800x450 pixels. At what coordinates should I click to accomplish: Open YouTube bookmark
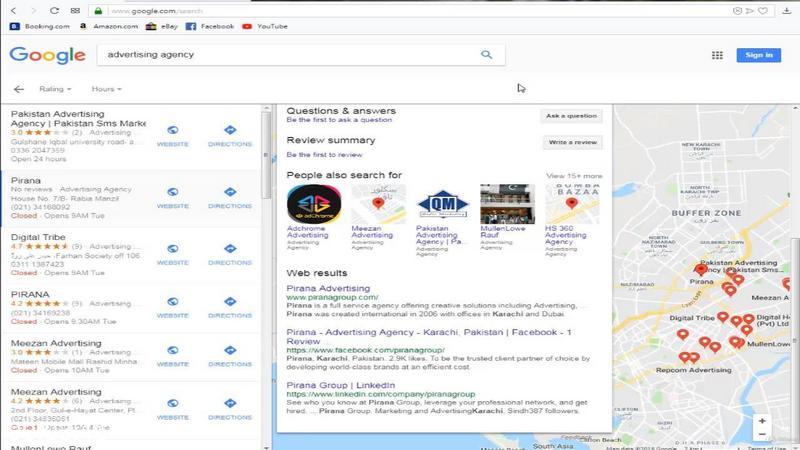[x=265, y=26]
